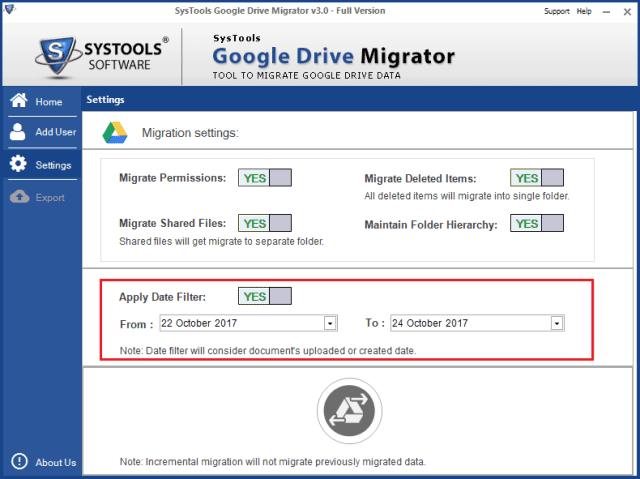
Task: Click the Help link in title bar
Action: [584, 11]
